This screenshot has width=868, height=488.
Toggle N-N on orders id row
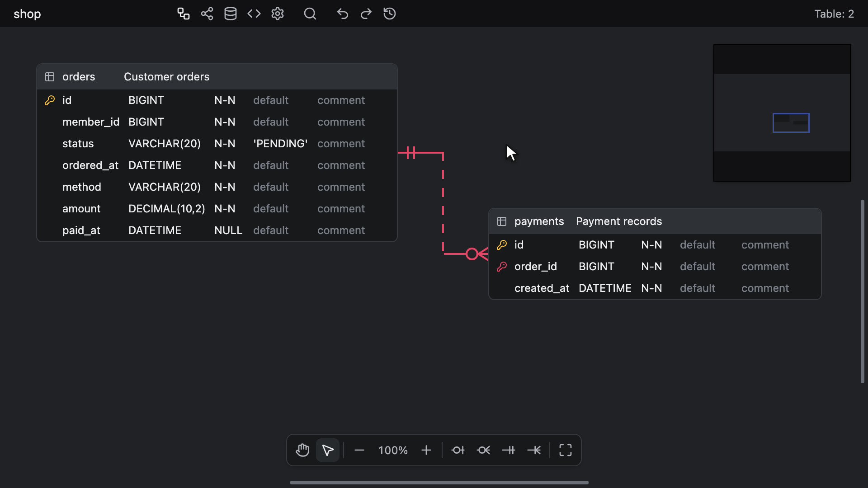pos(225,100)
